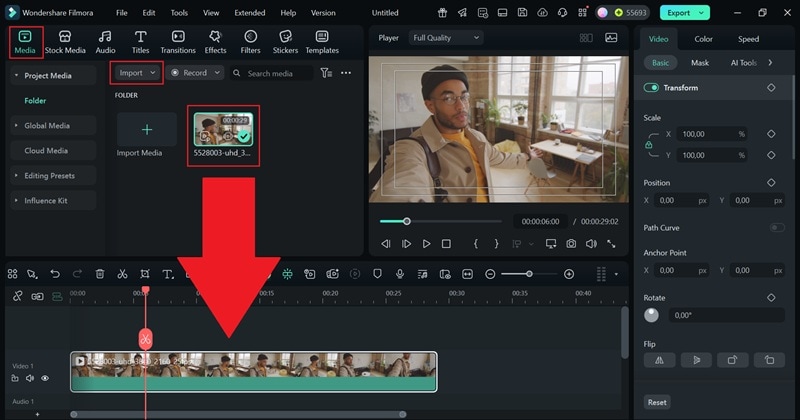
Task: Select the Crop tool in timeline toolbar
Action: click(x=145, y=274)
